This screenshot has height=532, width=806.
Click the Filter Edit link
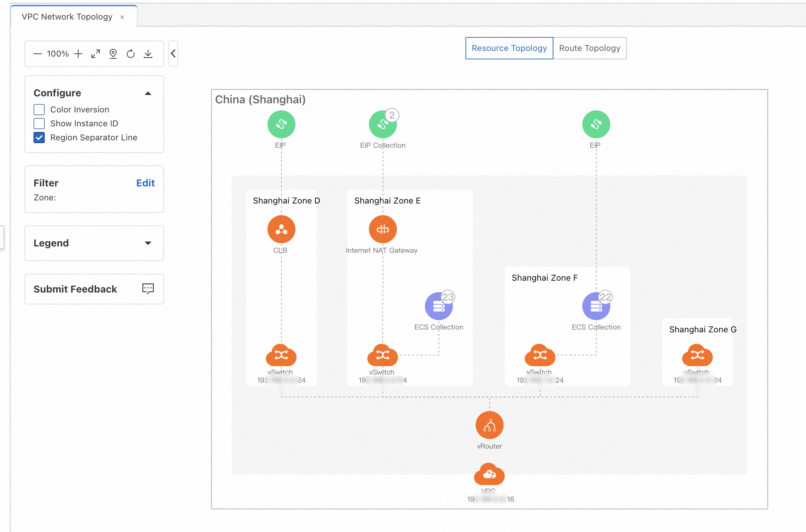point(145,183)
